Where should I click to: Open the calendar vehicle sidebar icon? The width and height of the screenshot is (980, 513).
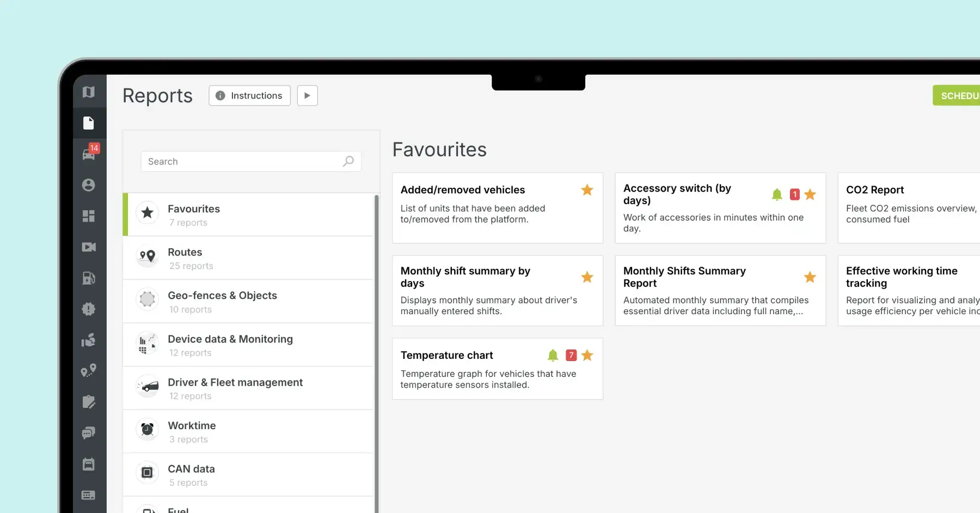(x=89, y=464)
